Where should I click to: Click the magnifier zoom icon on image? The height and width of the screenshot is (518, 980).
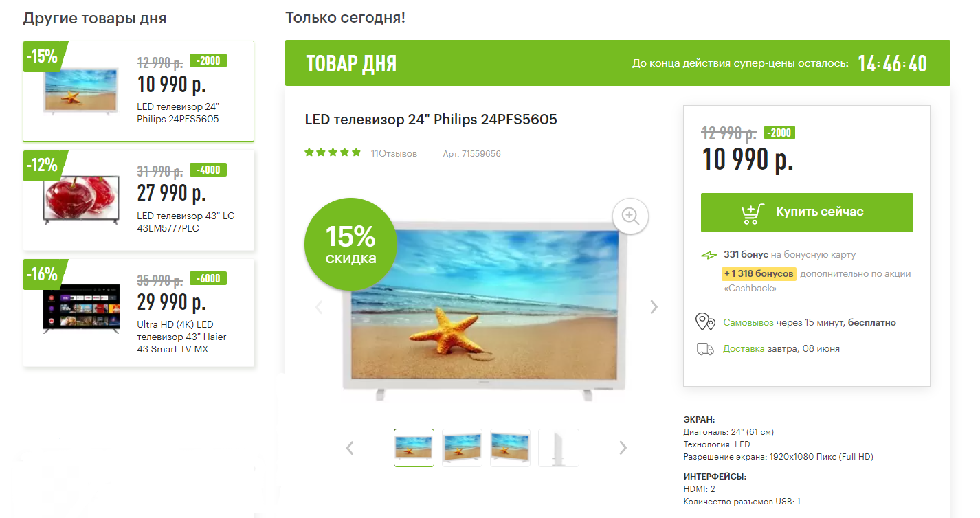[x=630, y=216]
